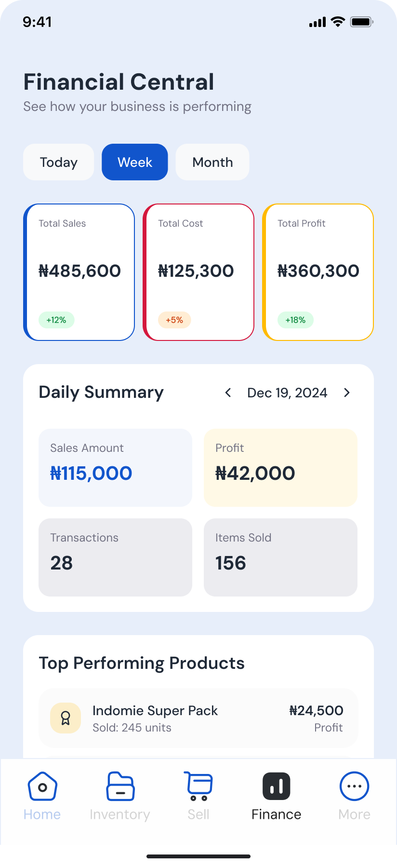Switch to the Today period tab
This screenshot has width=397, height=868.
point(59,162)
